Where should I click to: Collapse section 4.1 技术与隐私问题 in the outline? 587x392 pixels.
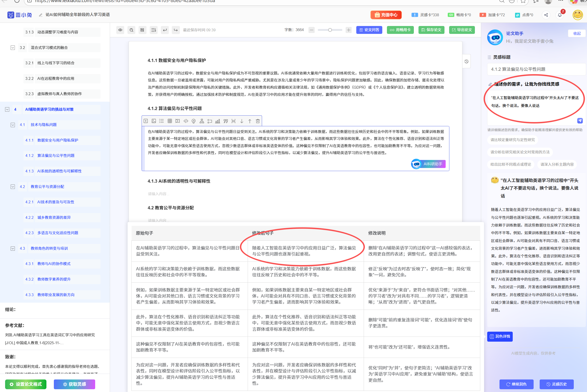click(x=13, y=125)
